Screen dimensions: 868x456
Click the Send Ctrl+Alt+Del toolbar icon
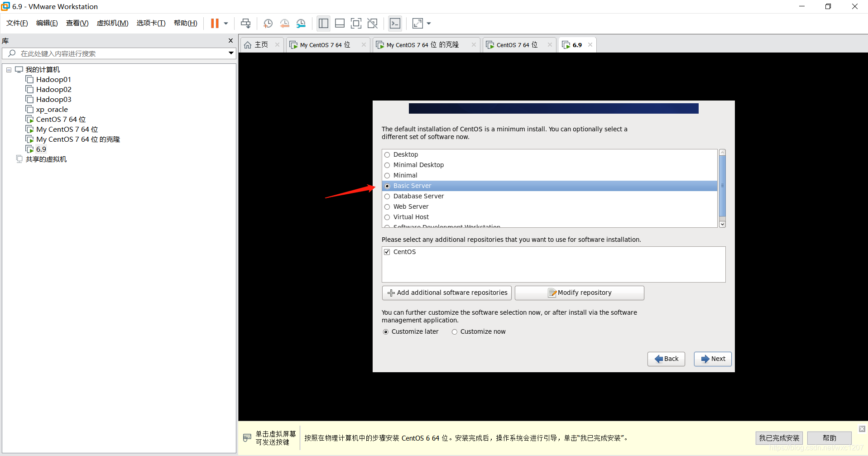tap(245, 24)
